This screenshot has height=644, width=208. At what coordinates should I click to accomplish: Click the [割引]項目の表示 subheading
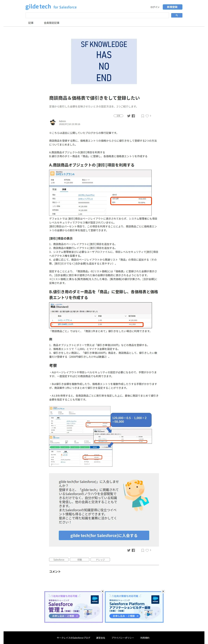pyautogui.click(x=61, y=238)
